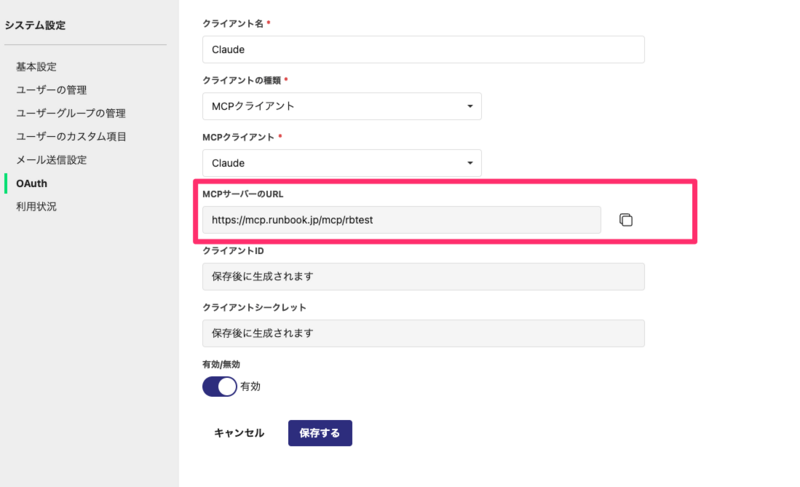The height and width of the screenshot is (487, 800).
Task: Open ユーザーグループの管理 settings
Action: click(70, 113)
